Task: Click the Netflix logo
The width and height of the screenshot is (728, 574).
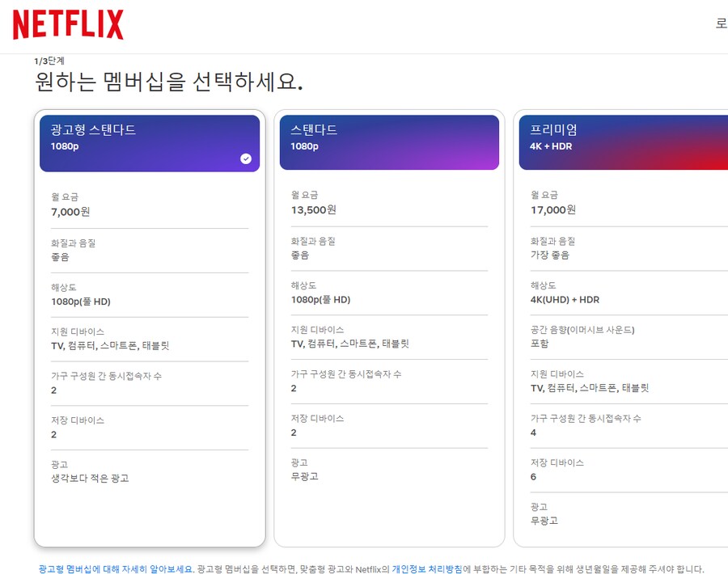Action: tap(68, 24)
